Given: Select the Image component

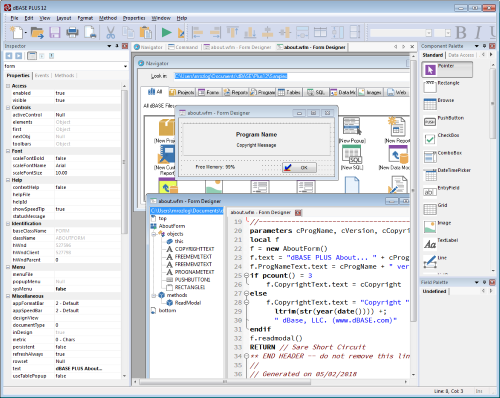Looking at the screenshot, I should point(437,226).
